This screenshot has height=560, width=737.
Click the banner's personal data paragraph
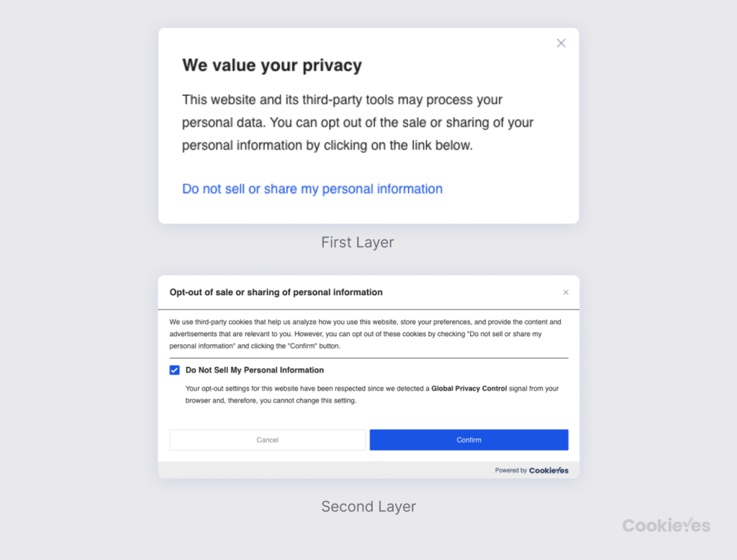click(358, 122)
